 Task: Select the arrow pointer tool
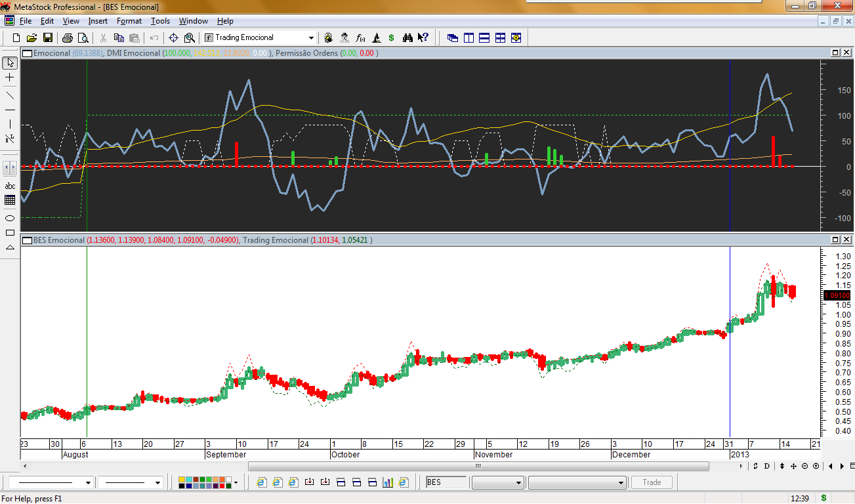[x=10, y=63]
